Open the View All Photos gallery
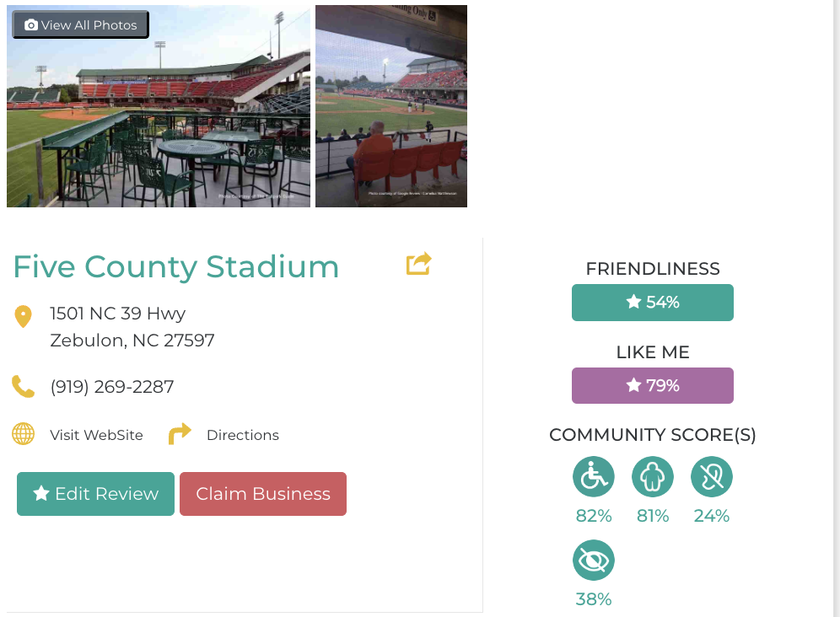840x617 pixels. click(81, 25)
